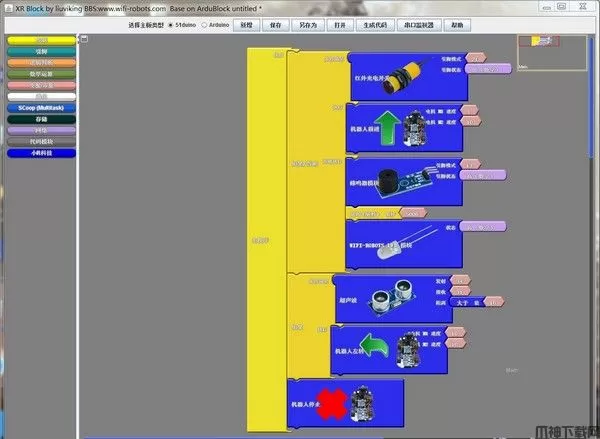
Task: Select the robot image in forward block
Action: tap(415, 128)
